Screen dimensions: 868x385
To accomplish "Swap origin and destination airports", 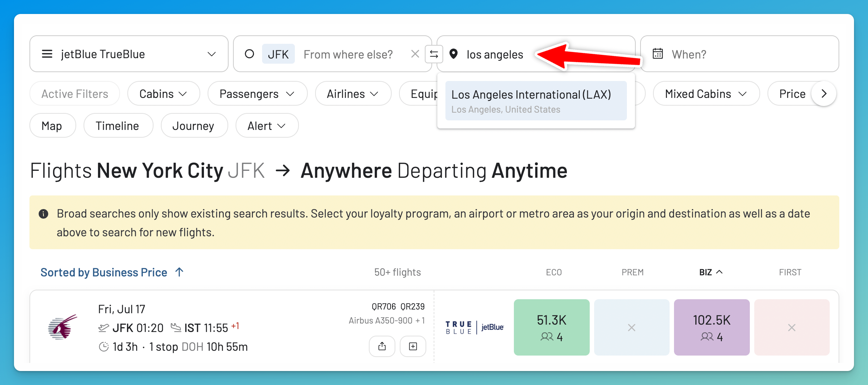I will point(434,54).
